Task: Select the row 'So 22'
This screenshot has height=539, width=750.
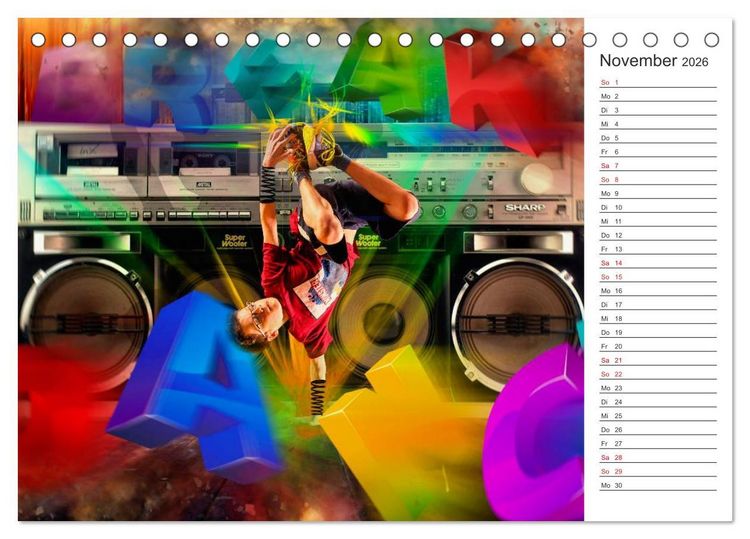Action: [658, 374]
